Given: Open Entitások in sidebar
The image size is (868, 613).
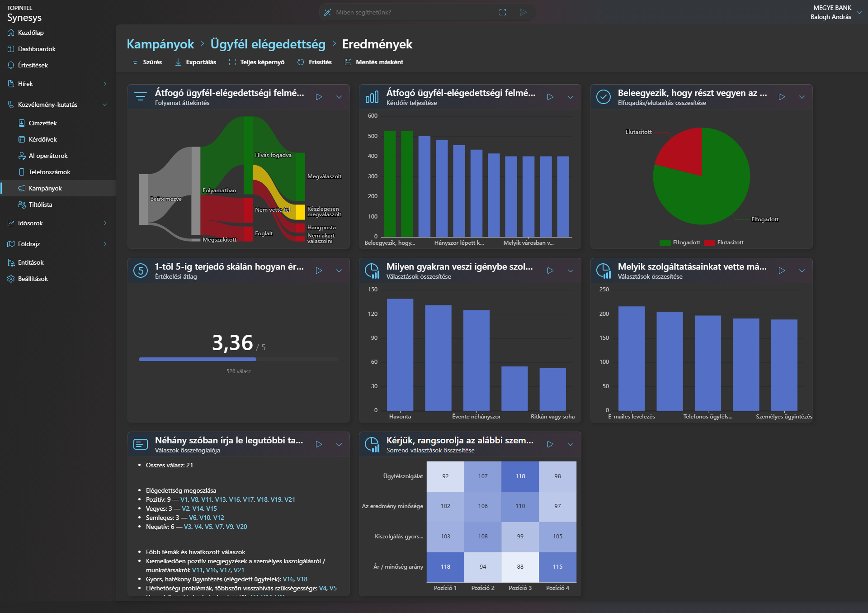Looking at the screenshot, I should [58, 262].
